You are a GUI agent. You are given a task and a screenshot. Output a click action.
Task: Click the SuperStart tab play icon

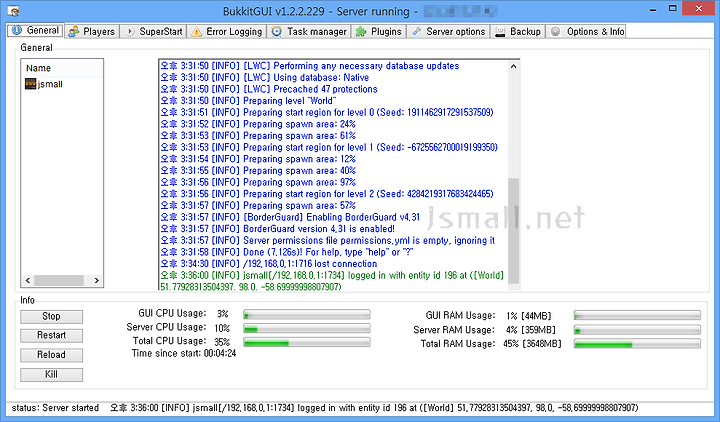[x=130, y=31]
